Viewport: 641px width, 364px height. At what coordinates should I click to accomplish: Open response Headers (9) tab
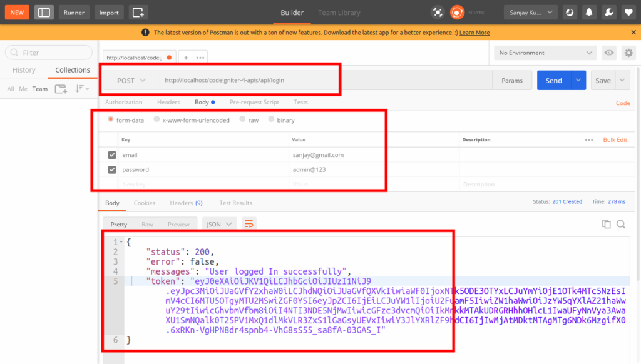coord(186,203)
